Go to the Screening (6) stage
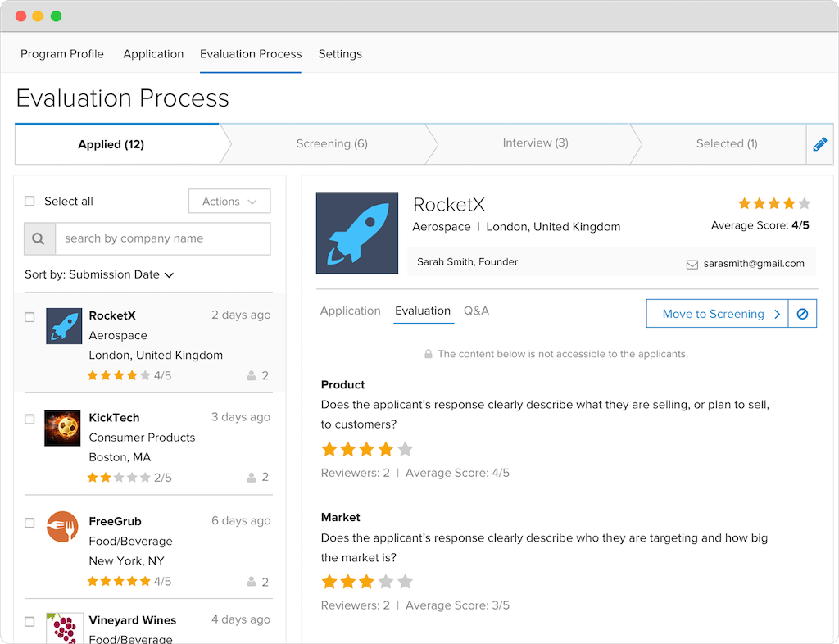This screenshot has height=644, width=839. point(331,144)
